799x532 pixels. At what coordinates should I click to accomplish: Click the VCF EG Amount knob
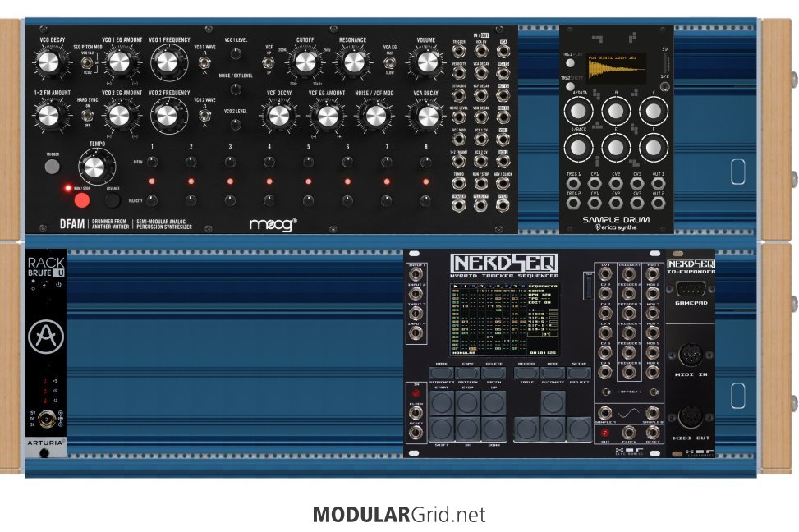click(x=327, y=116)
